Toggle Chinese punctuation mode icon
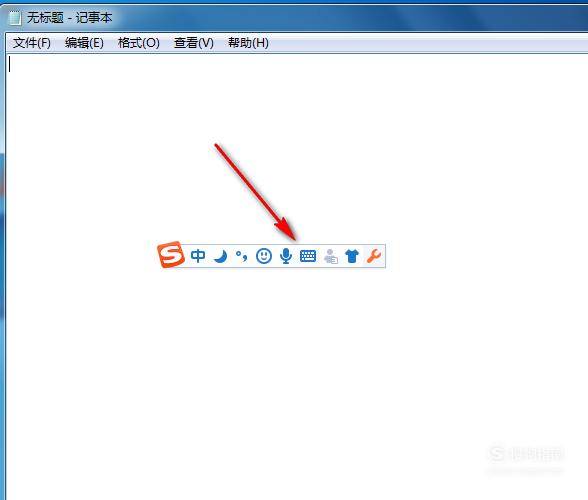This screenshot has height=500, width=588. (x=242, y=257)
